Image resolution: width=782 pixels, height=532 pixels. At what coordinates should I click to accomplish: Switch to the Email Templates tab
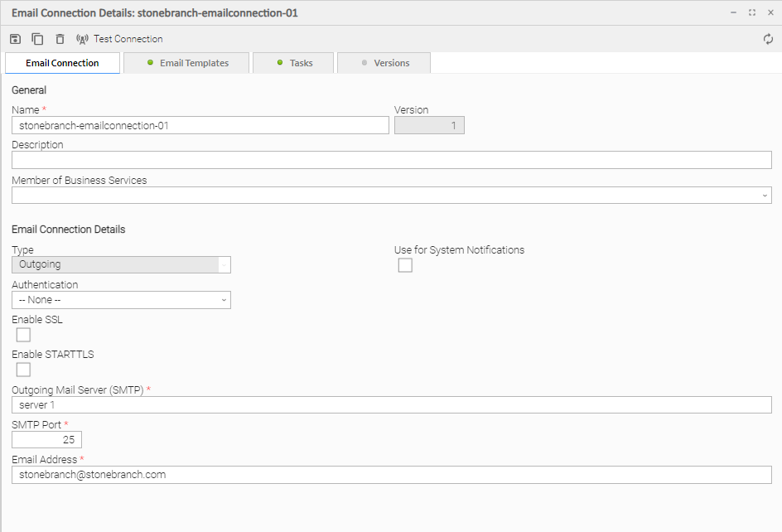pyautogui.click(x=187, y=63)
